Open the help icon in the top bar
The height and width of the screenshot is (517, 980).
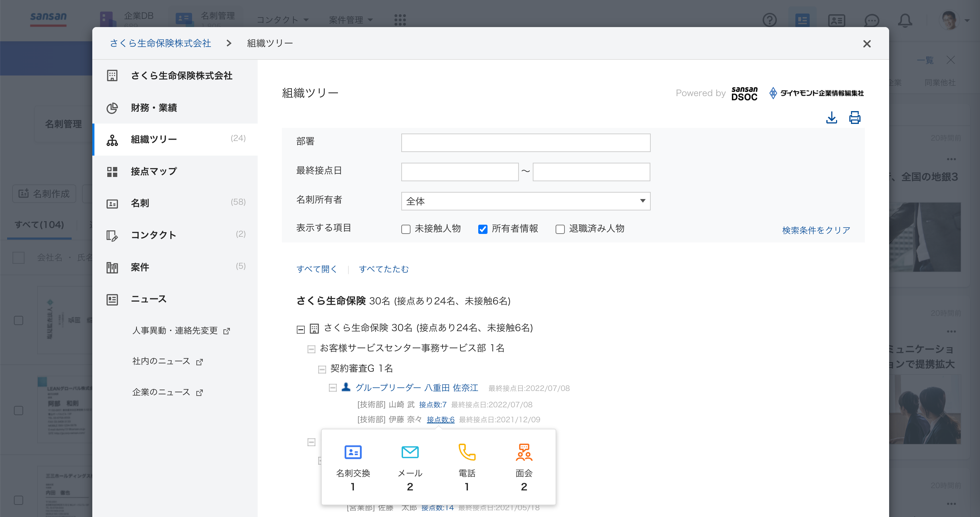(x=770, y=20)
